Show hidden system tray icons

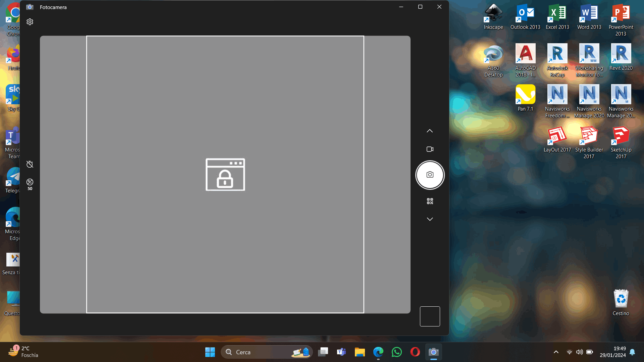556,352
